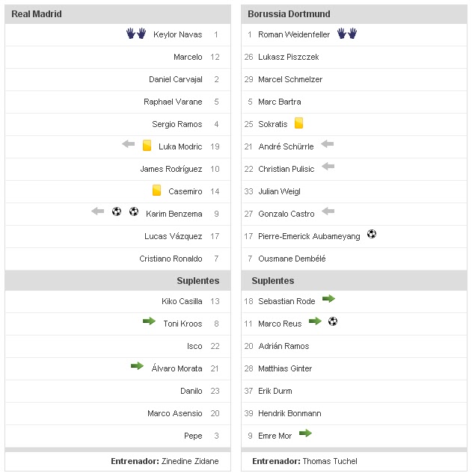Click the goal ball icon beside Marco Reus
Image resolution: width=472 pixels, height=476 pixels.
(333, 322)
